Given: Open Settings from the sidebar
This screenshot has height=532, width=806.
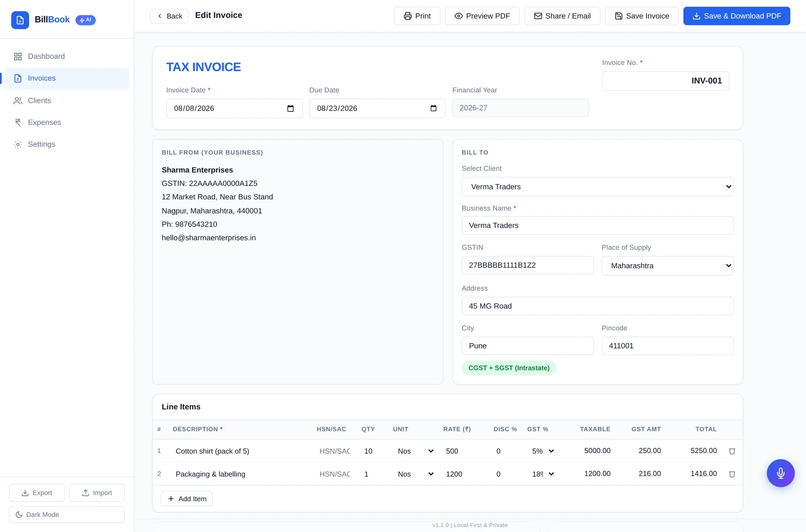Looking at the screenshot, I should click(x=67, y=144).
